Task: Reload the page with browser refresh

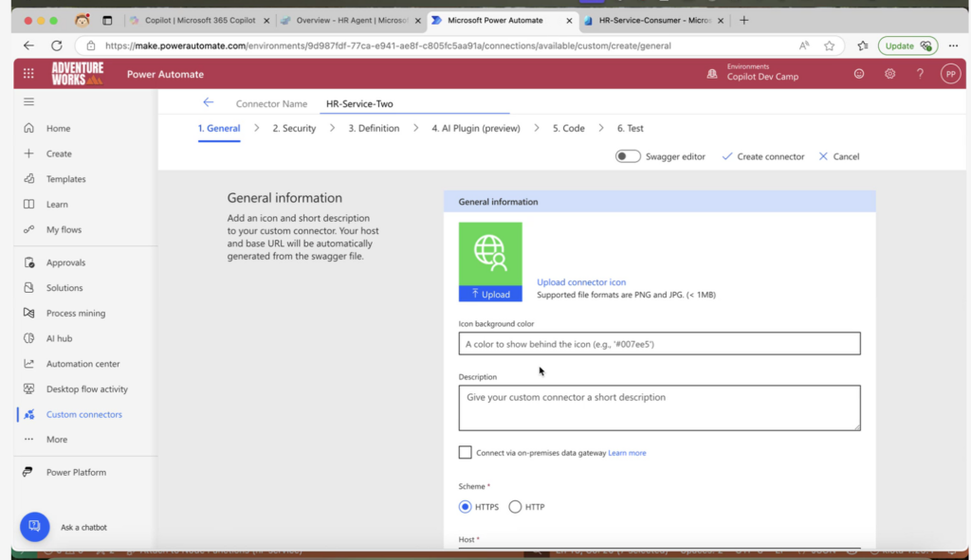Action: [56, 45]
